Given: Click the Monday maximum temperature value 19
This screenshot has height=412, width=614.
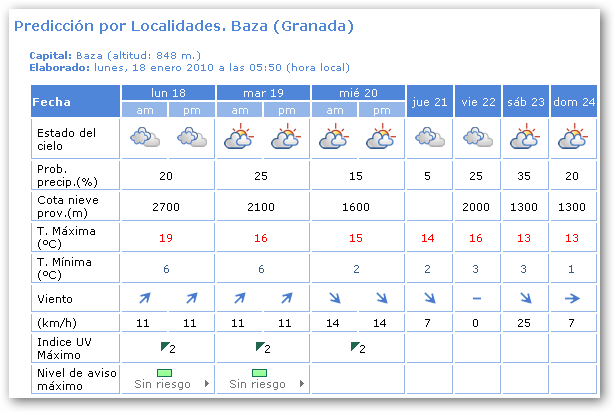Looking at the screenshot, I should click(168, 237).
